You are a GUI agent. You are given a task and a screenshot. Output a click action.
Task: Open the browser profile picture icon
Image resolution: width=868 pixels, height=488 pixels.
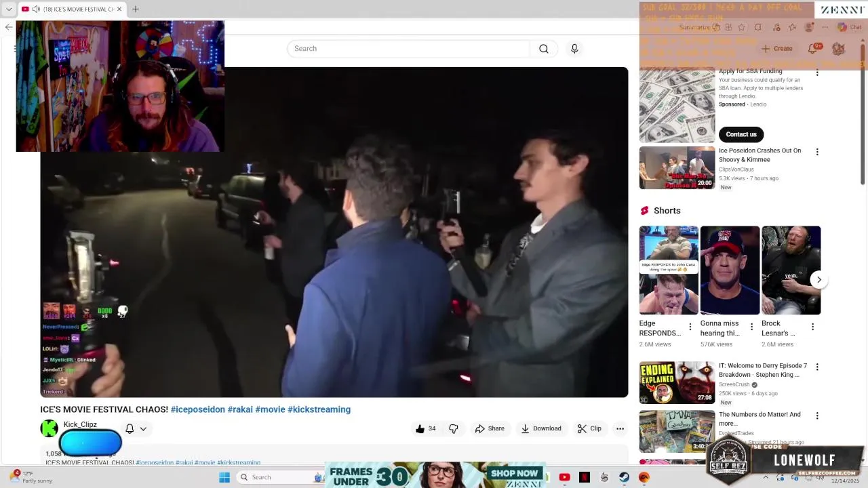point(809,27)
